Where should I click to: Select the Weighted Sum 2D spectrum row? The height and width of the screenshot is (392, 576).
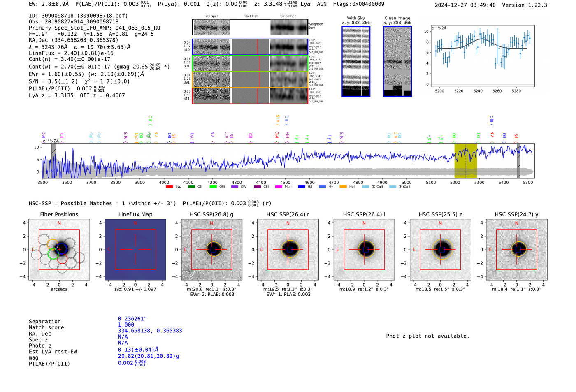pyautogui.click(x=250, y=27)
